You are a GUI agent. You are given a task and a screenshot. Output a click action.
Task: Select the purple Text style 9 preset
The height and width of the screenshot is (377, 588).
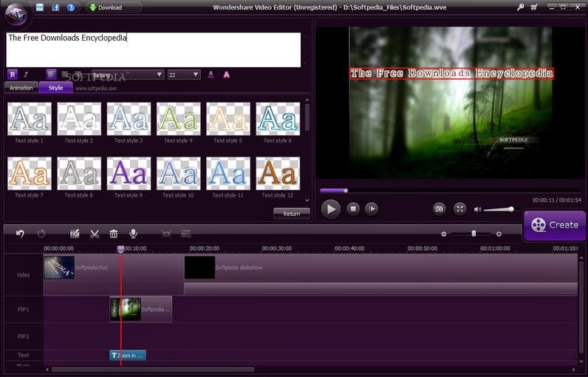coord(129,174)
